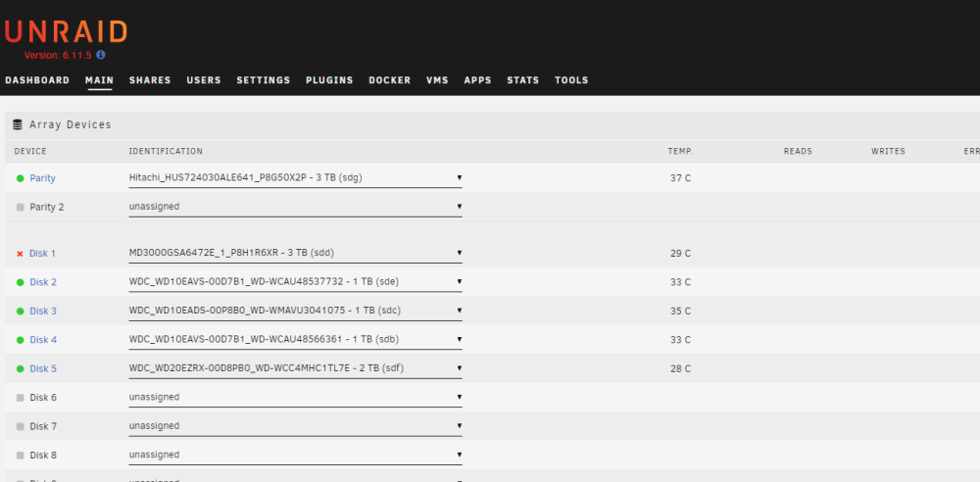Open the VMs tab

coord(437,80)
